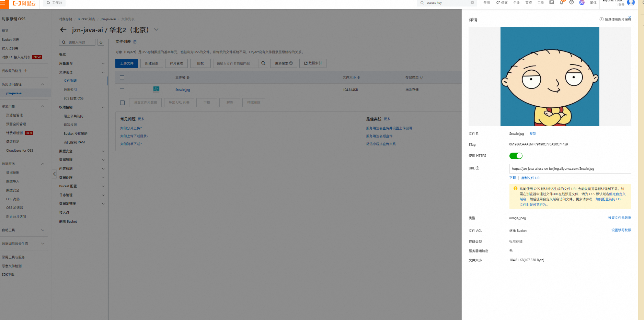
Task: Open 快速使用图片服务 help
Action: tap(616, 20)
